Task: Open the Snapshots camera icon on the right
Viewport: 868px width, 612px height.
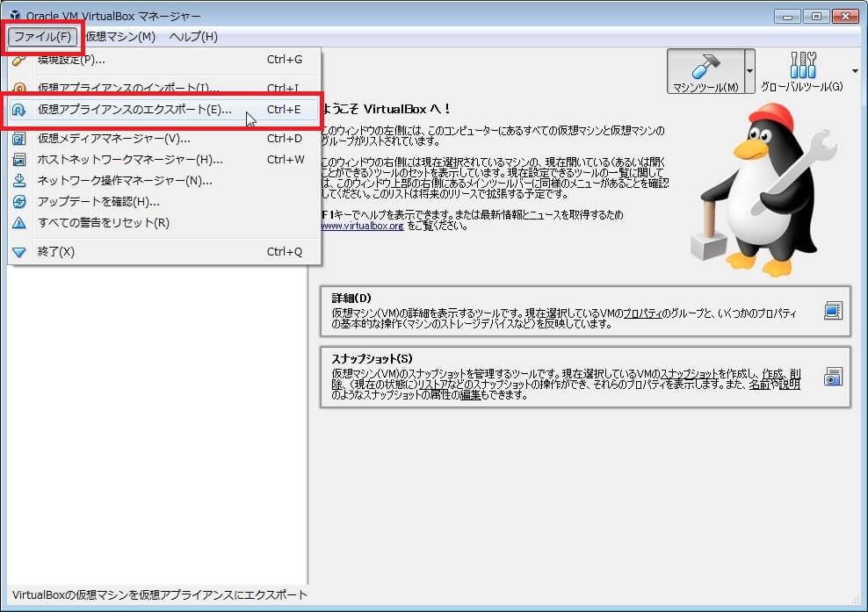Action: [833, 378]
